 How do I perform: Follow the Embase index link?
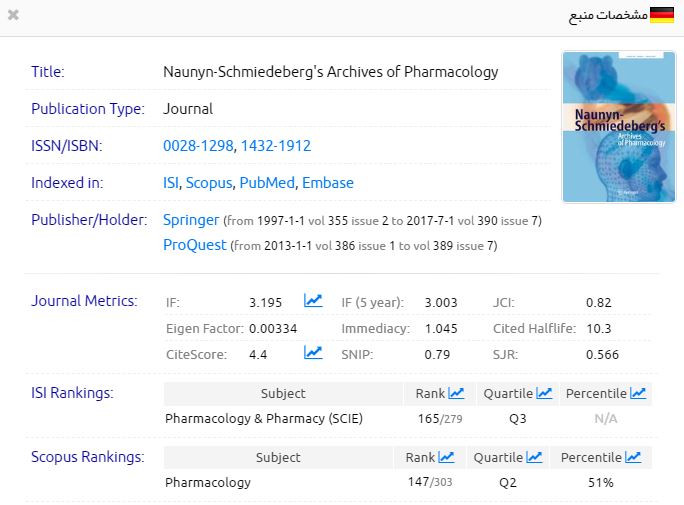point(328,183)
